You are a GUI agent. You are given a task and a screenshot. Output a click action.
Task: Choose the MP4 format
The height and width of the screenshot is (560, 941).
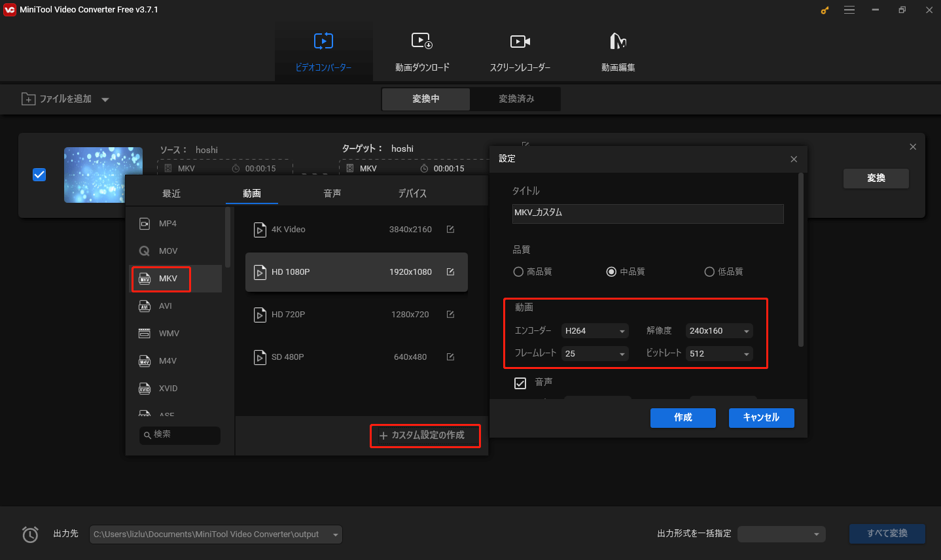[x=177, y=224]
